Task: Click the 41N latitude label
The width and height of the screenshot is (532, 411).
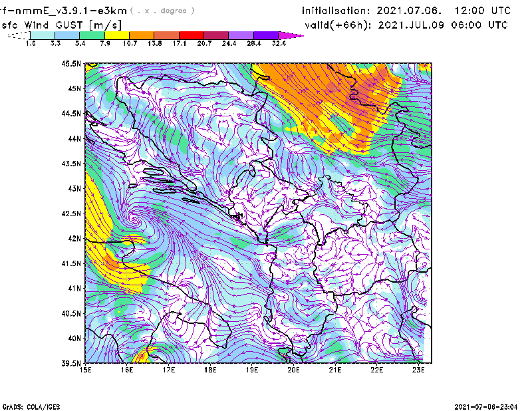Action: (74, 288)
